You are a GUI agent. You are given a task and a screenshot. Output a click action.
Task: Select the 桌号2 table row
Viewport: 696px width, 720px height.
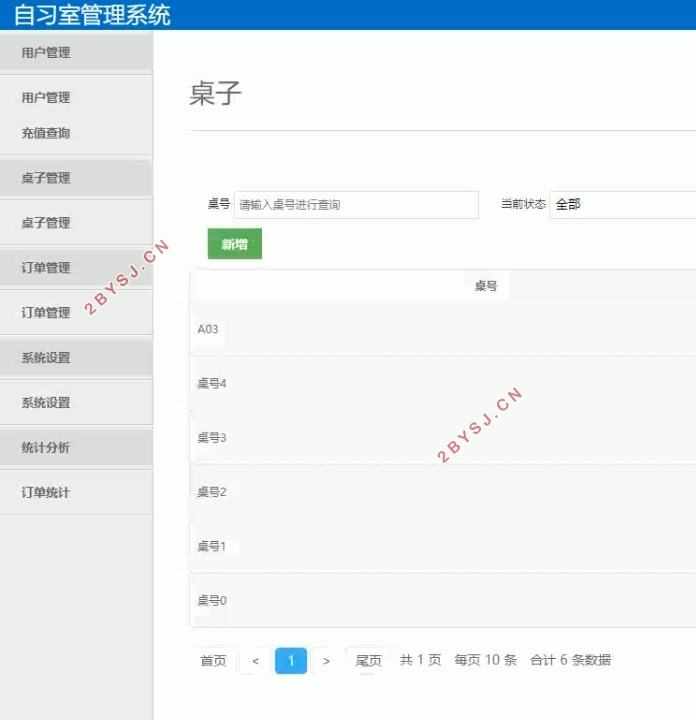443,491
